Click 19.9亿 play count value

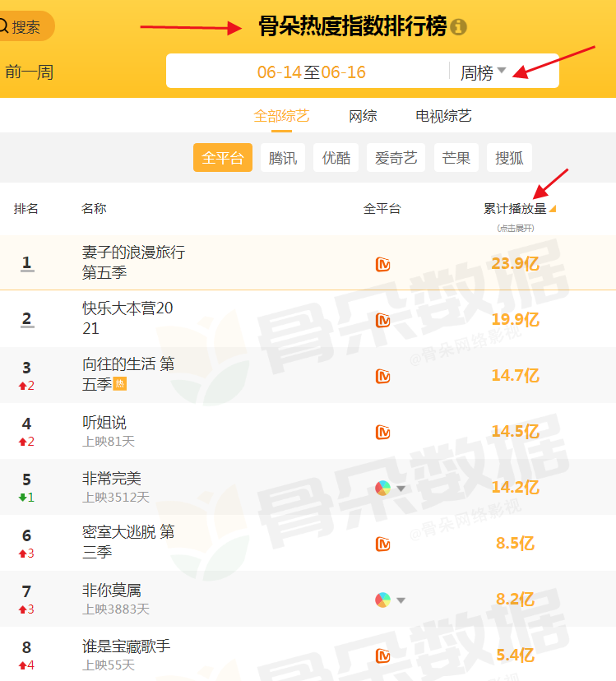pyautogui.click(x=515, y=319)
